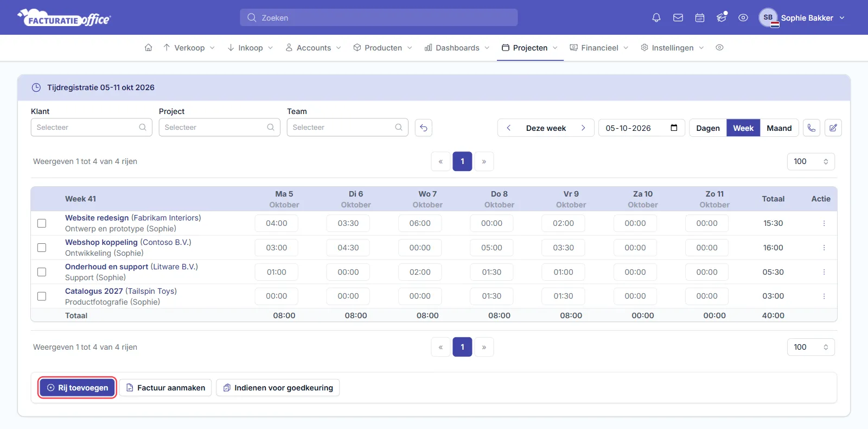
Task: Expand the Verkoop menu dropdown
Action: point(189,48)
